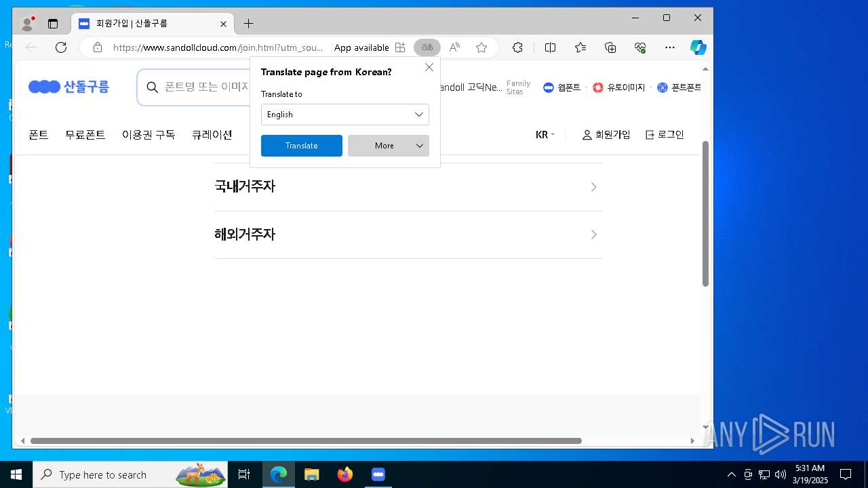
Task: Close the 회원가입 browser tab
Action: [x=223, y=24]
